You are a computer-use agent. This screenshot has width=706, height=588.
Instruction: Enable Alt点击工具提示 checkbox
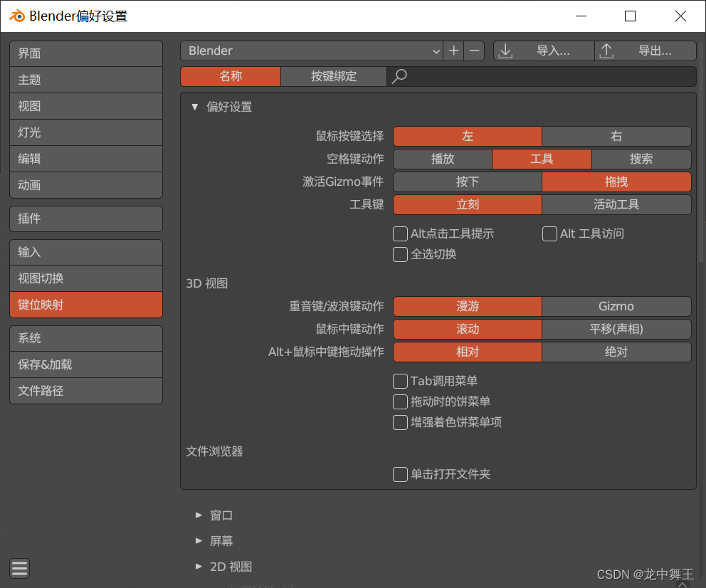point(400,233)
